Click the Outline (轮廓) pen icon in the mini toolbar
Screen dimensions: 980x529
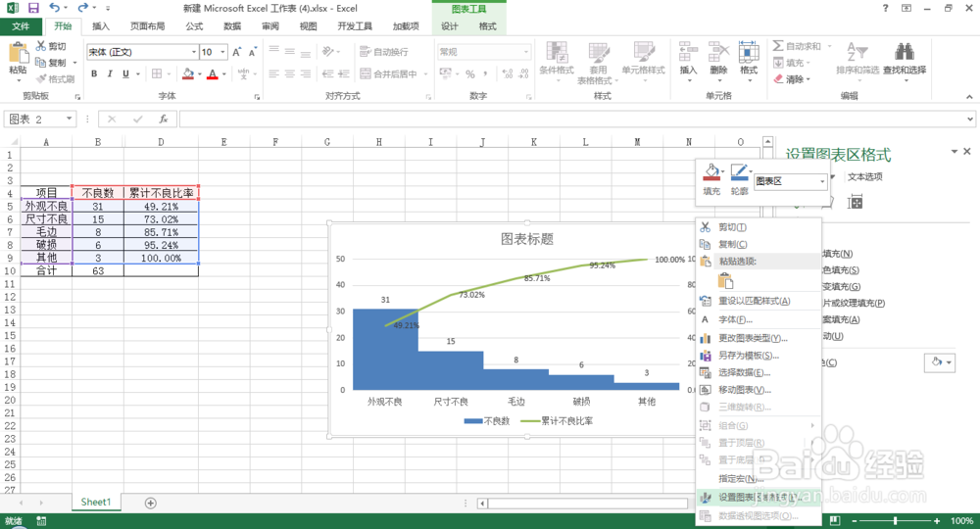(x=739, y=172)
